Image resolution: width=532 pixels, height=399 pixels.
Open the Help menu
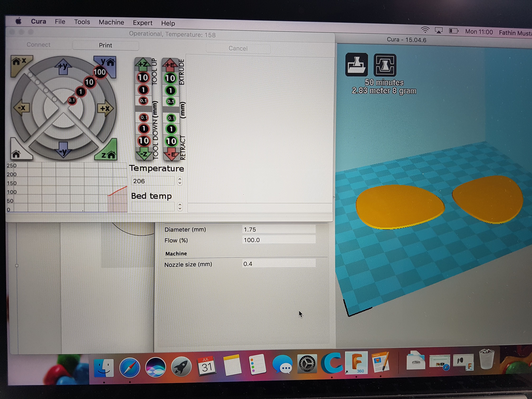point(168,23)
